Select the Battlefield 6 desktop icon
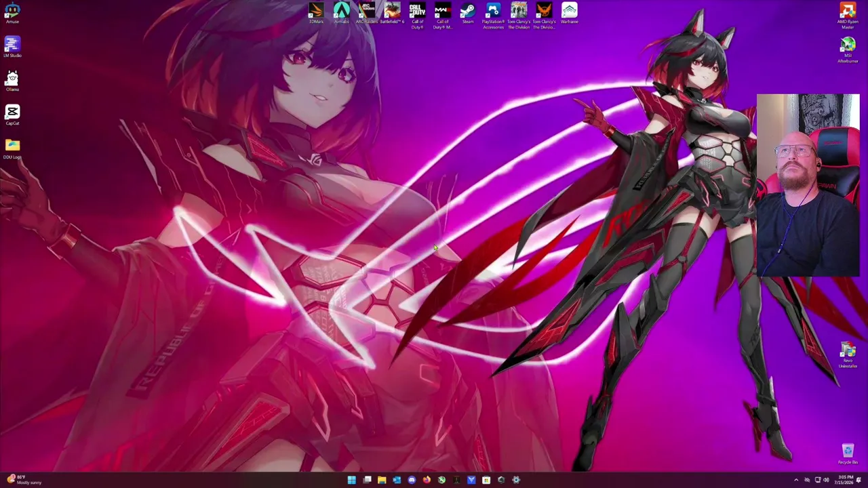Viewport: 868px width, 488px height. point(392,13)
